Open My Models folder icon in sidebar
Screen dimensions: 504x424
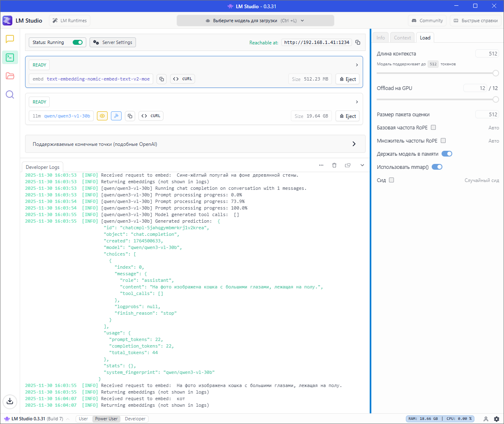[x=10, y=76]
